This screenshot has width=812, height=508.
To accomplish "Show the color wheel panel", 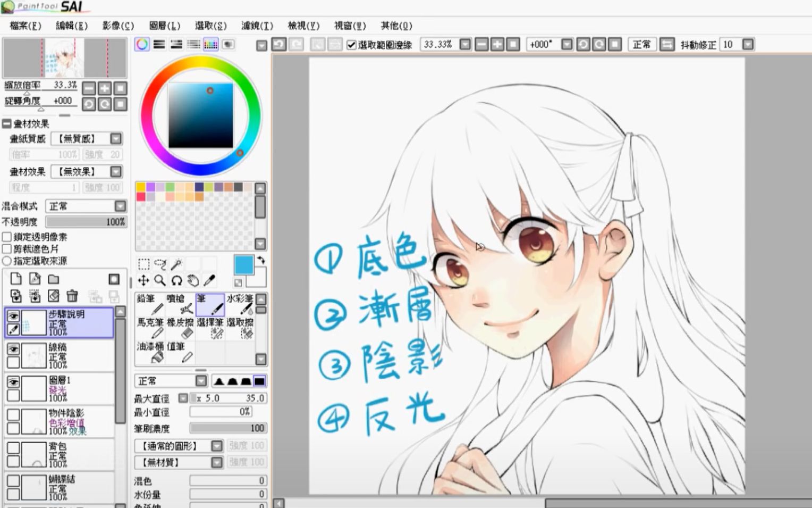I will [x=142, y=44].
